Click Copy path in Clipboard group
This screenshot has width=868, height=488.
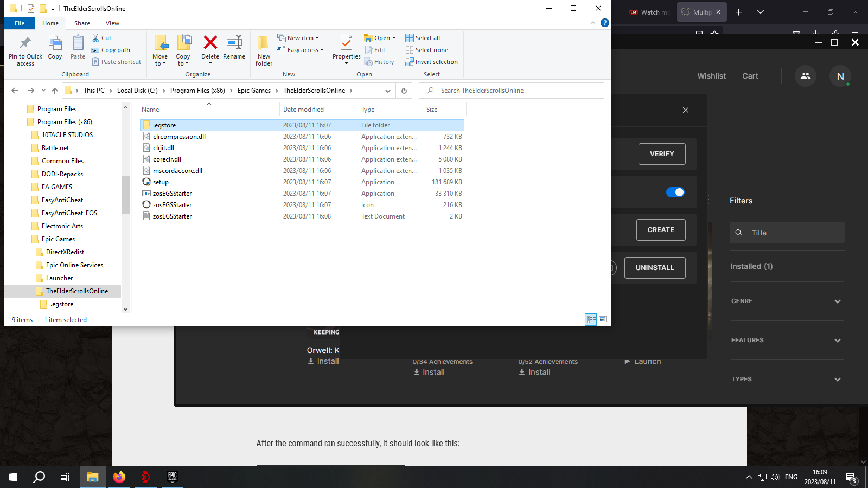tap(111, 50)
